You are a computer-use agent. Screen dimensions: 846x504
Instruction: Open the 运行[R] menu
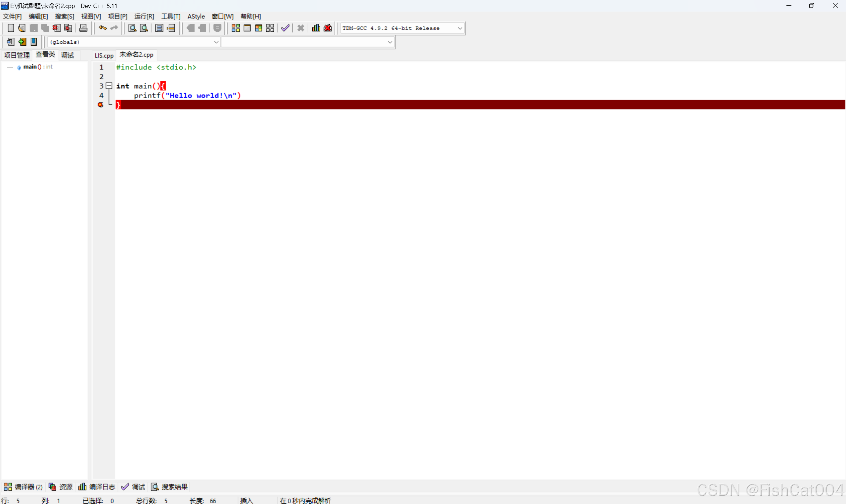tap(144, 16)
